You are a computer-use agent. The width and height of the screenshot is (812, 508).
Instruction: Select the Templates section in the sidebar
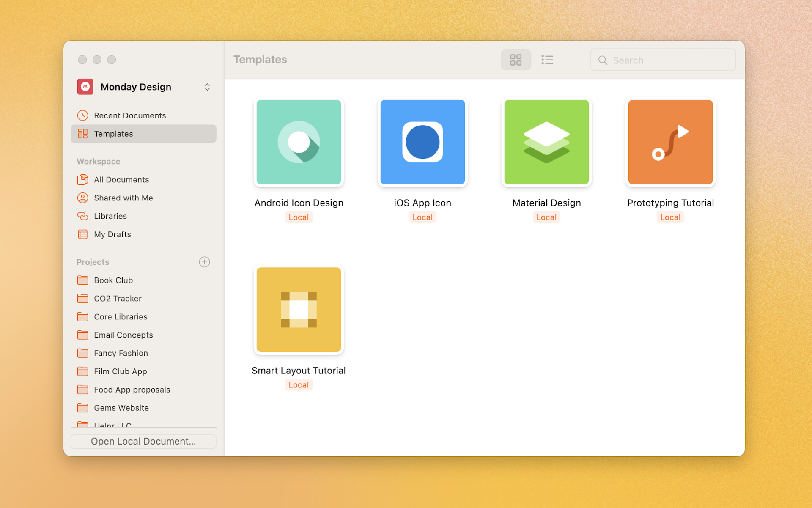[113, 134]
